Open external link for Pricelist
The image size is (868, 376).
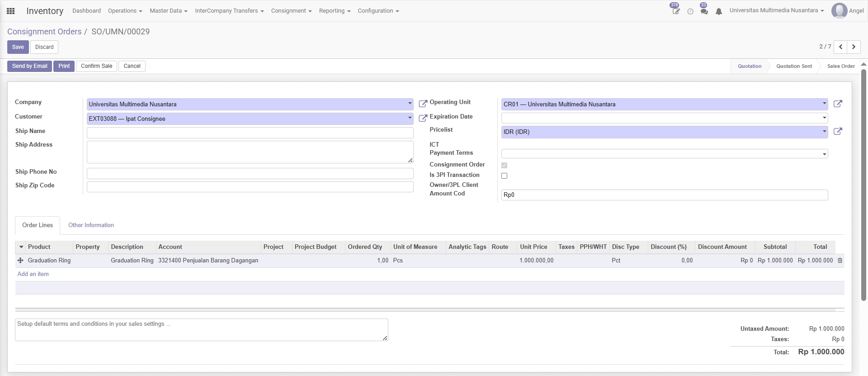coord(837,132)
